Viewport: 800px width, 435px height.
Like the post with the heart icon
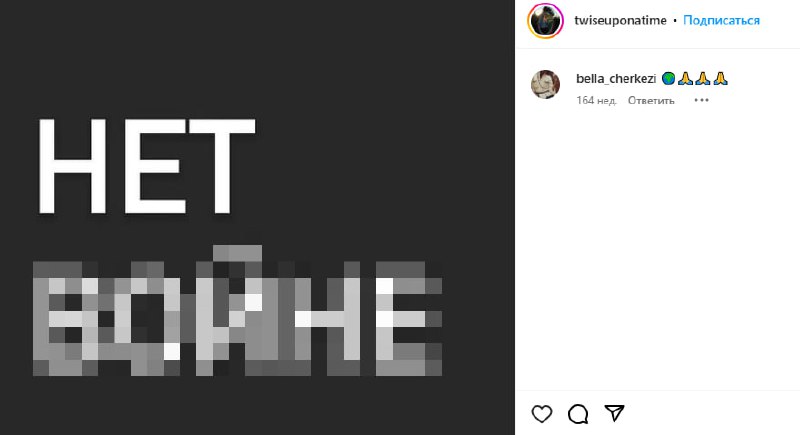tap(541, 413)
